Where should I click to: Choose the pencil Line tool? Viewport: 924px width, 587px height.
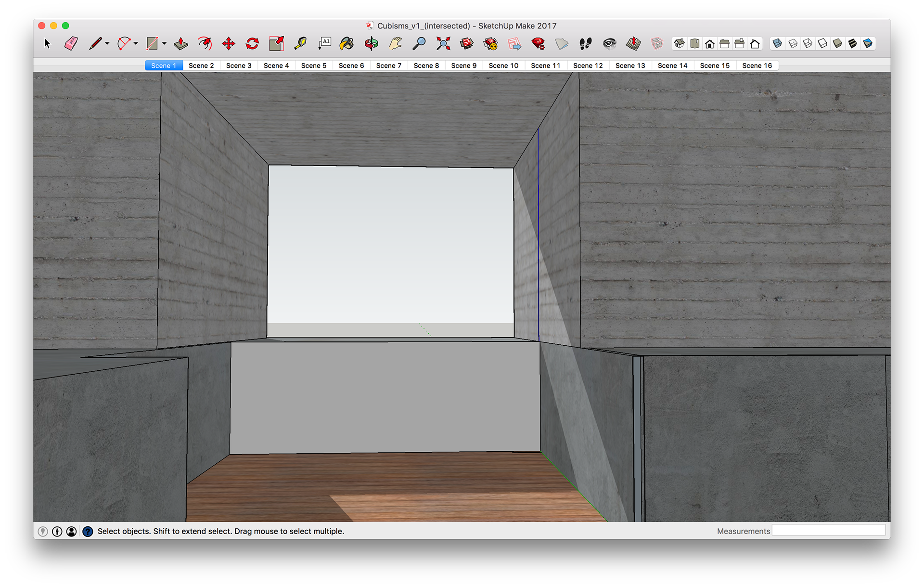point(95,44)
